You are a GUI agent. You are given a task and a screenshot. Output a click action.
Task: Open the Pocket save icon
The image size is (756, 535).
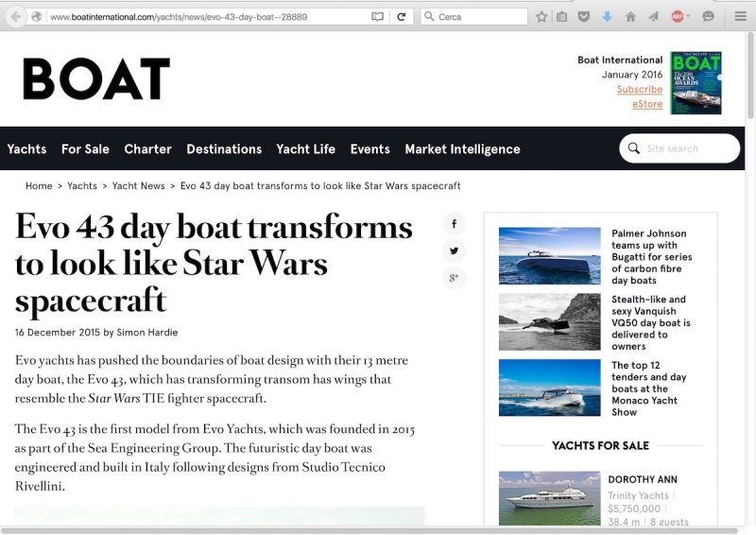click(584, 17)
